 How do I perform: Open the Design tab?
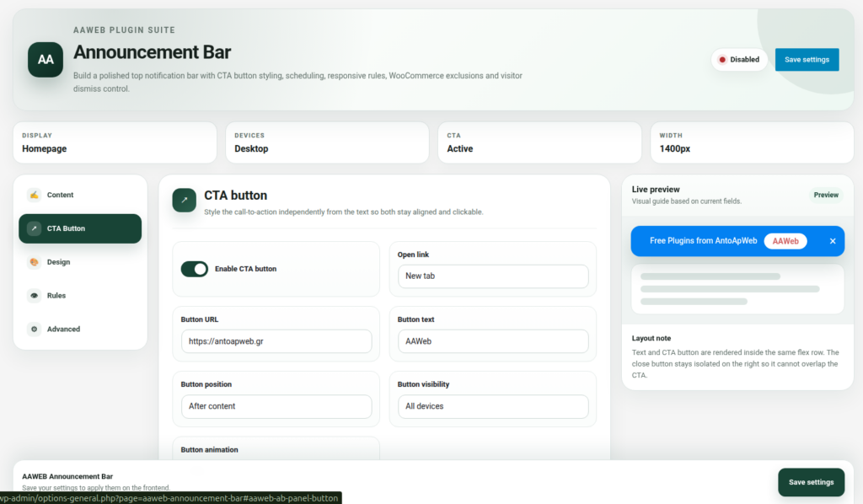point(80,262)
